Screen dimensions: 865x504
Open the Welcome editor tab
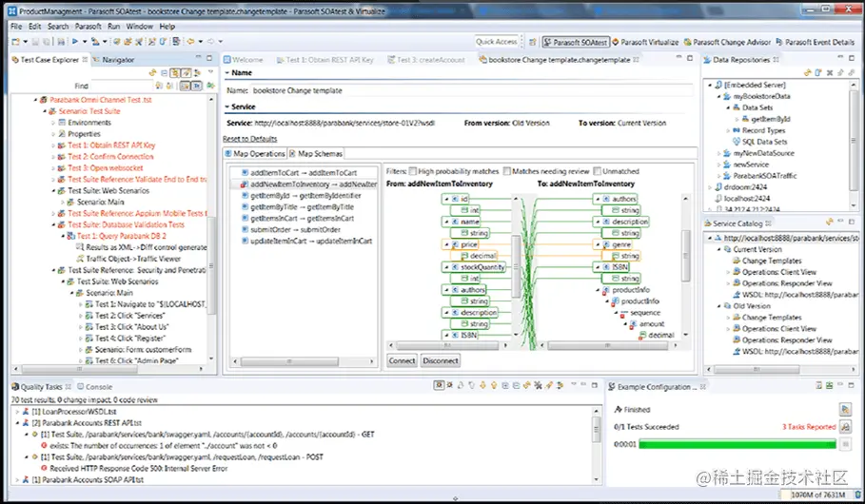244,60
